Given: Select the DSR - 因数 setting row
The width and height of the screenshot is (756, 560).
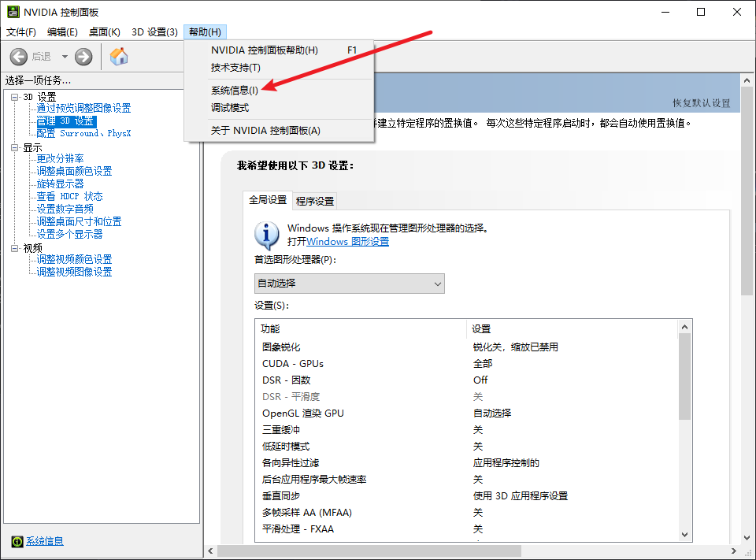Looking at the screenshot, I should point(466,380).
